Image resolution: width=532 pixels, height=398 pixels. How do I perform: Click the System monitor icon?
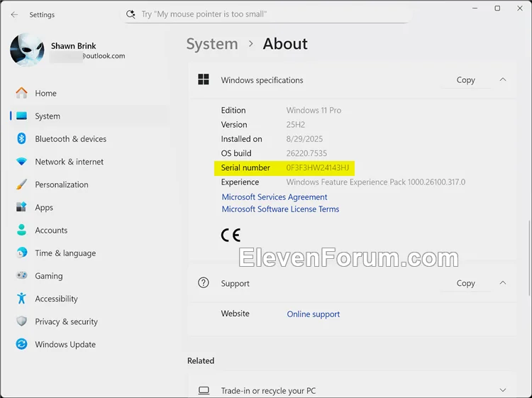[x=21, y=116]
